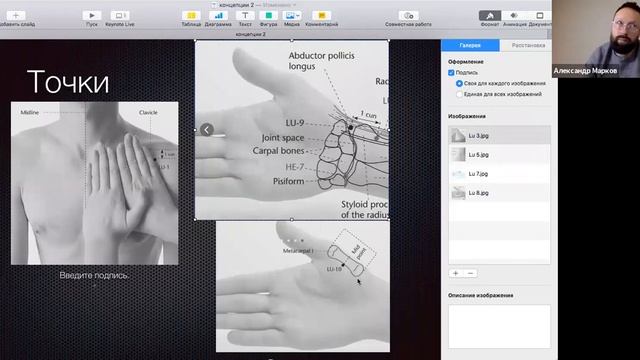
Task: Click the 'концепции 2' document tab
Action: 251,34
